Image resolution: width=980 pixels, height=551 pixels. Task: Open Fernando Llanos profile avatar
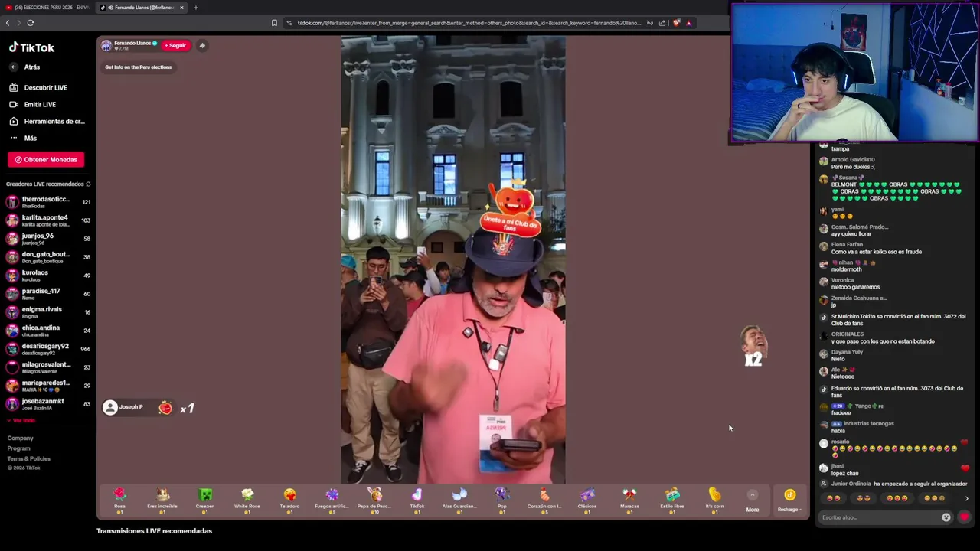click(106, 46)
